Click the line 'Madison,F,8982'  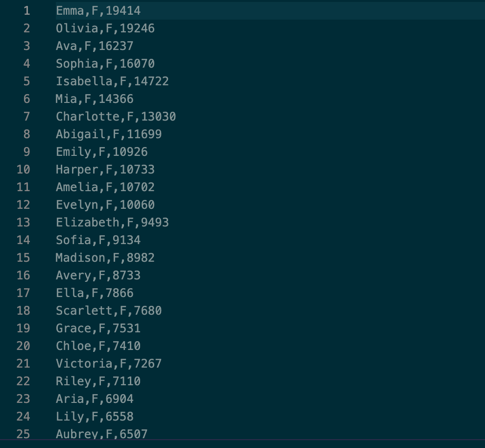[105, 258]
